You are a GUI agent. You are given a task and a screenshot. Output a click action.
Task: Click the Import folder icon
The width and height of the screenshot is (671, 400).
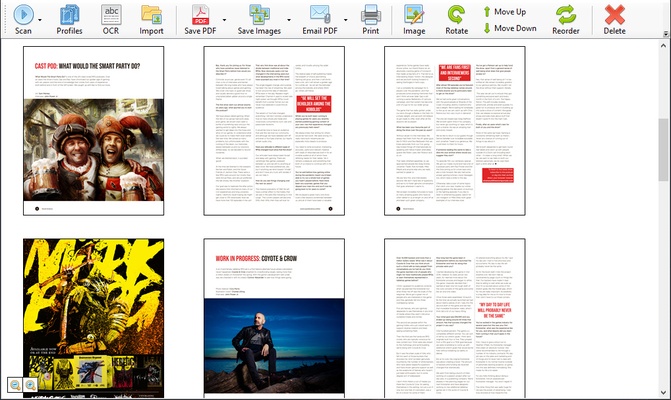point(151,14)
